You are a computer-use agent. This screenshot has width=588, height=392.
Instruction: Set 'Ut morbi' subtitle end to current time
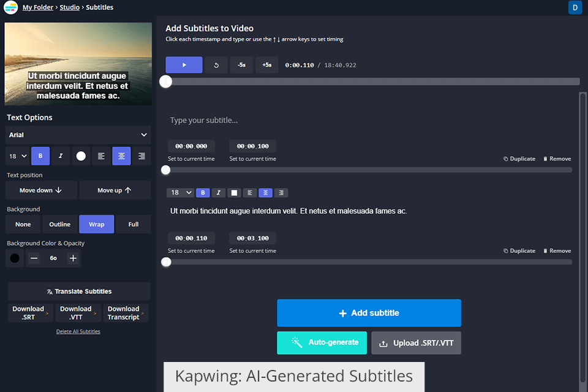[252, 251]
